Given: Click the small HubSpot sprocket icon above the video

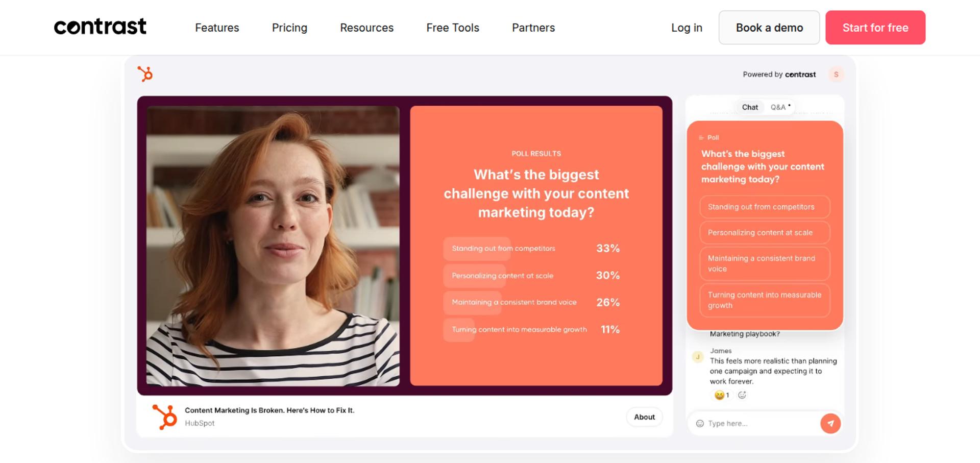Looking at the screenshot, I should pyautogui.click(x=145, y=74).
